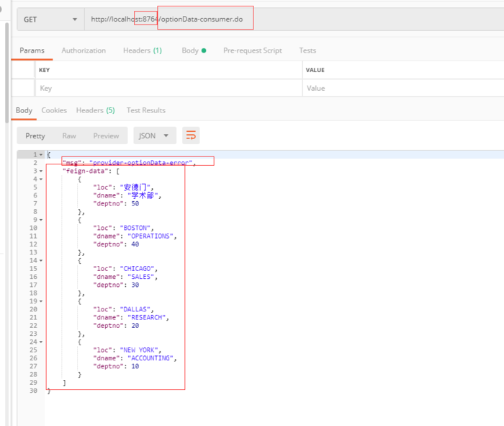Collapse the object at line 14
Image resolution: width=504 pixels, height=426 pixels.
41,261
